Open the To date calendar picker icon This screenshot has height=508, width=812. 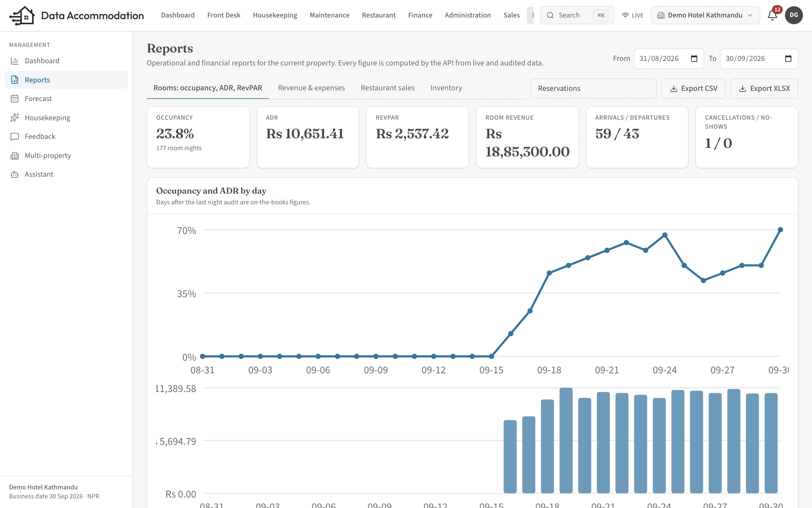[x=788, y=58]
